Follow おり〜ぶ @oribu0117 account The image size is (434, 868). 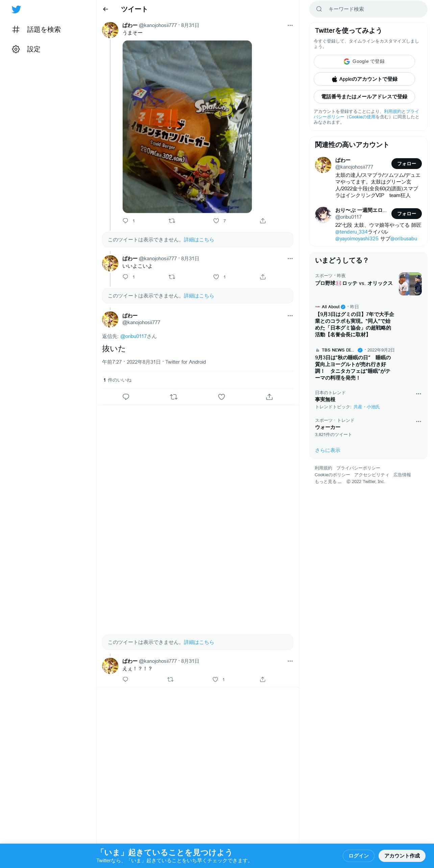coord(406,214)
